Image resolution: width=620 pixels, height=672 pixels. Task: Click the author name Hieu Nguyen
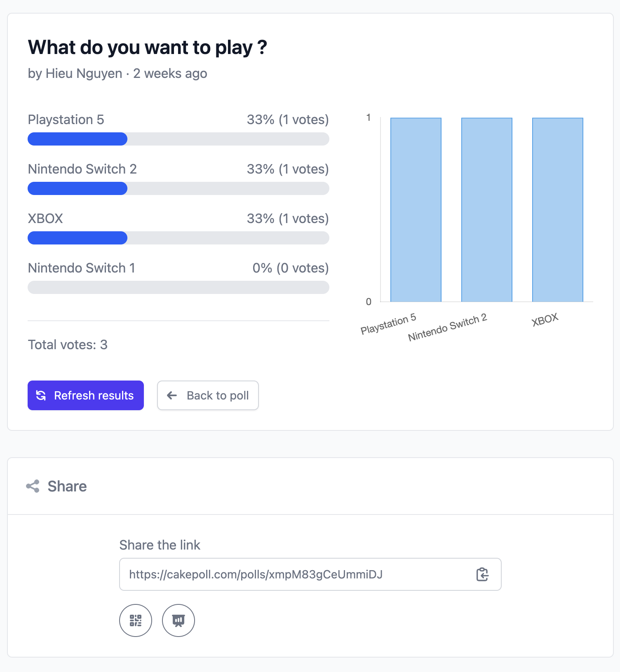click(84, 73)
